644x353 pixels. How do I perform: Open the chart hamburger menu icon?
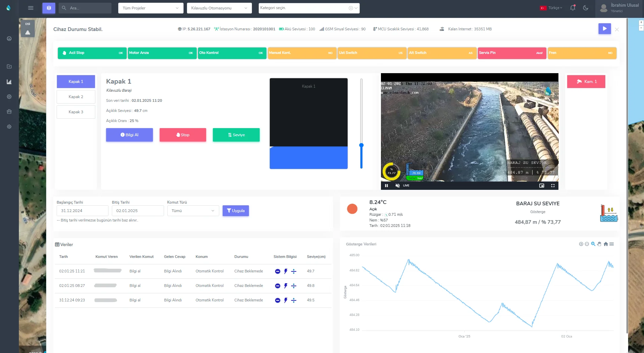tap(612, 244)
